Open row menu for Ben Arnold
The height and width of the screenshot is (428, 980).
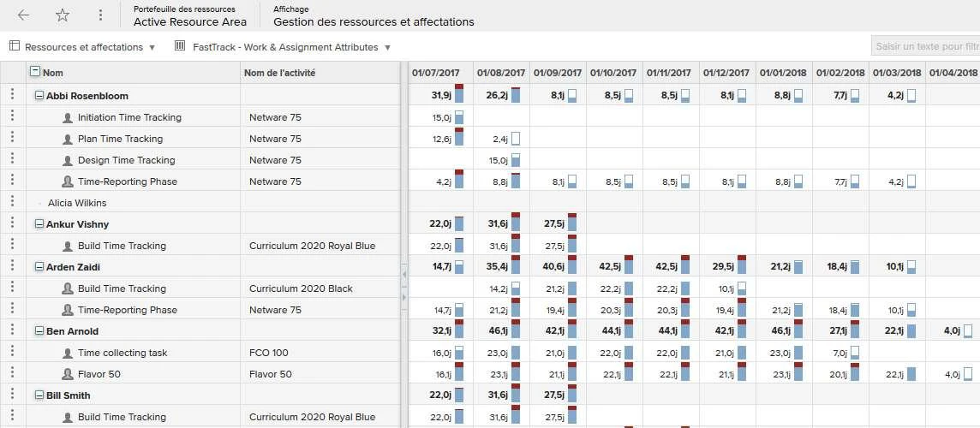coord(13,330)
